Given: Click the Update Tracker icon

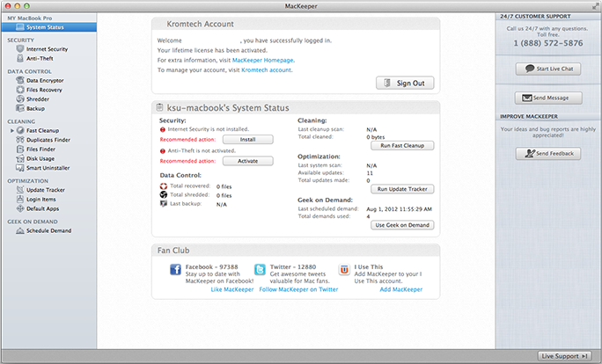Looking at the screenshot, I should click(20, 190).
